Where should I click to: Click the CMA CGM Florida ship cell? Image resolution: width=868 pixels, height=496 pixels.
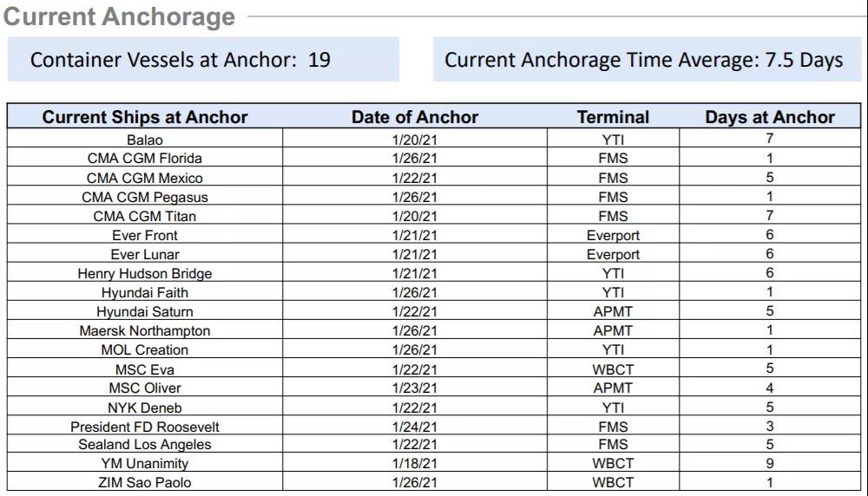coord(145,159)
